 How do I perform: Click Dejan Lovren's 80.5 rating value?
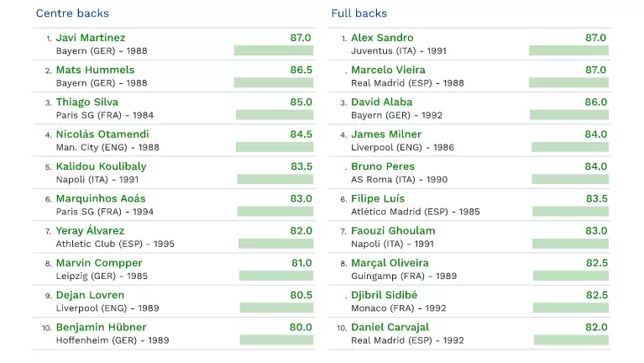(301, 295)
